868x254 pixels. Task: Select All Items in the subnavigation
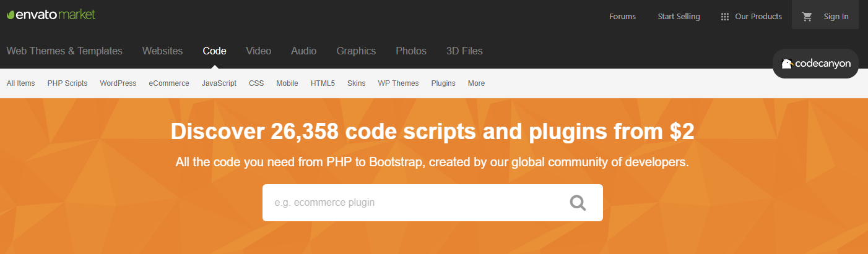pyautogui.click(x=20, y=83)
